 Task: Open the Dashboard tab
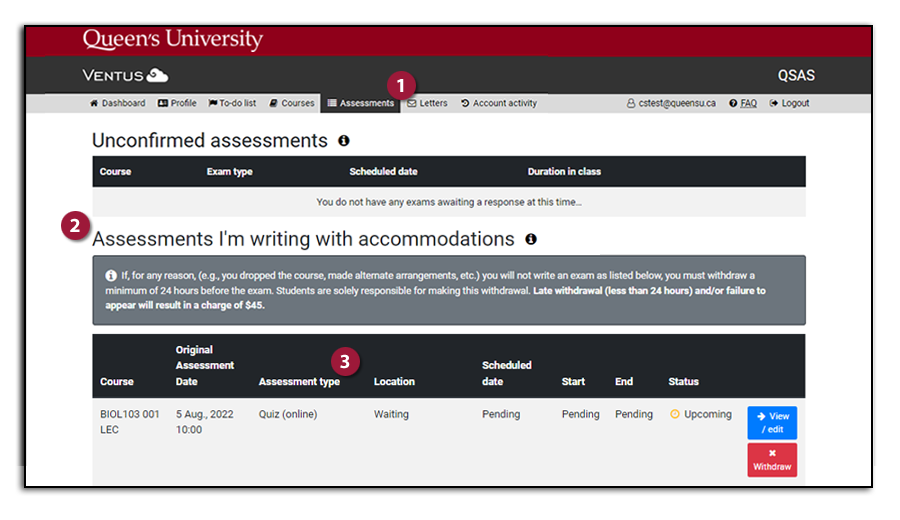[117, 103]
